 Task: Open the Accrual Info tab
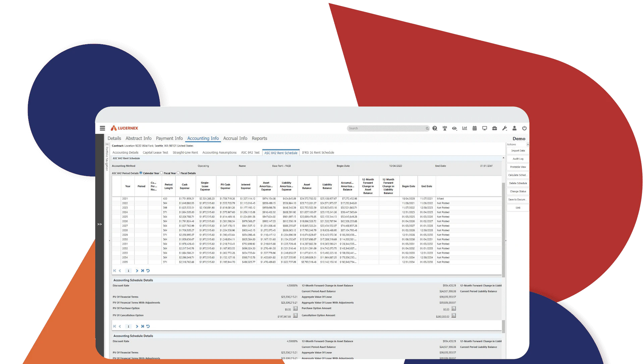click(235, 138)
